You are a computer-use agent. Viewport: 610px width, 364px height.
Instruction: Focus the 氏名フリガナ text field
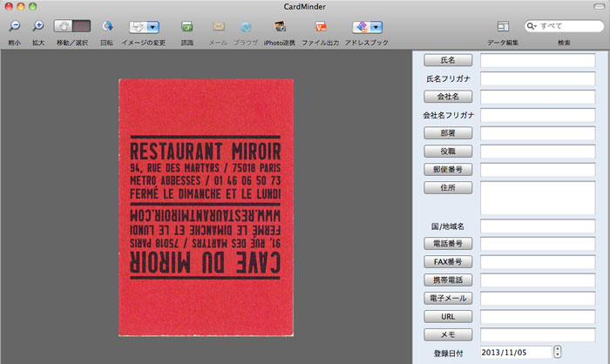point(538,78)
